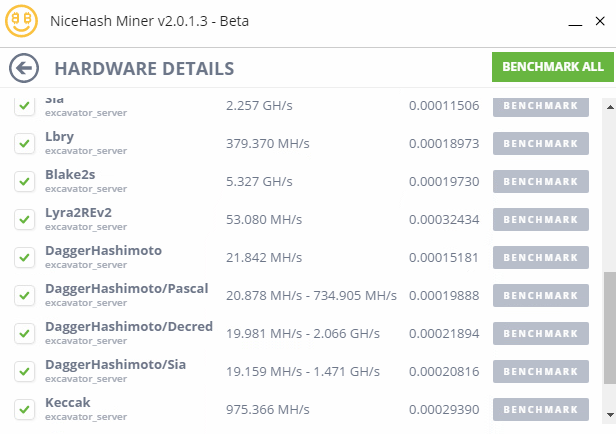
Task: Uncheck the Lbry algorithm checkbox
Action: [x=25, y=143]
